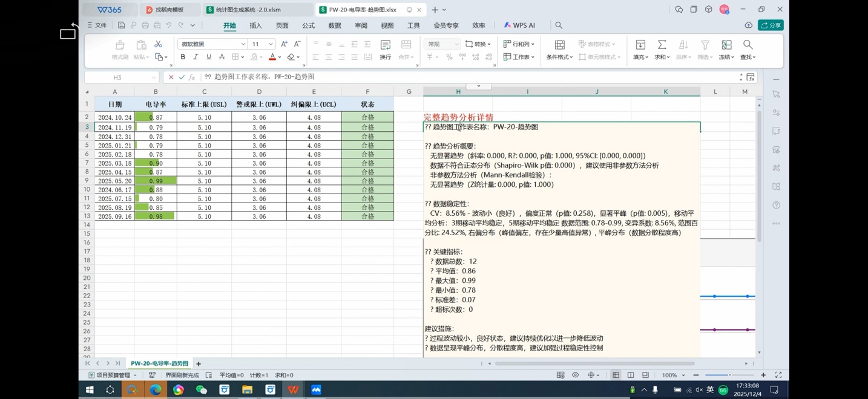This screenshot has height=399, width=868.
Task: Click the cut scissors icon
Action: point(158,44)
